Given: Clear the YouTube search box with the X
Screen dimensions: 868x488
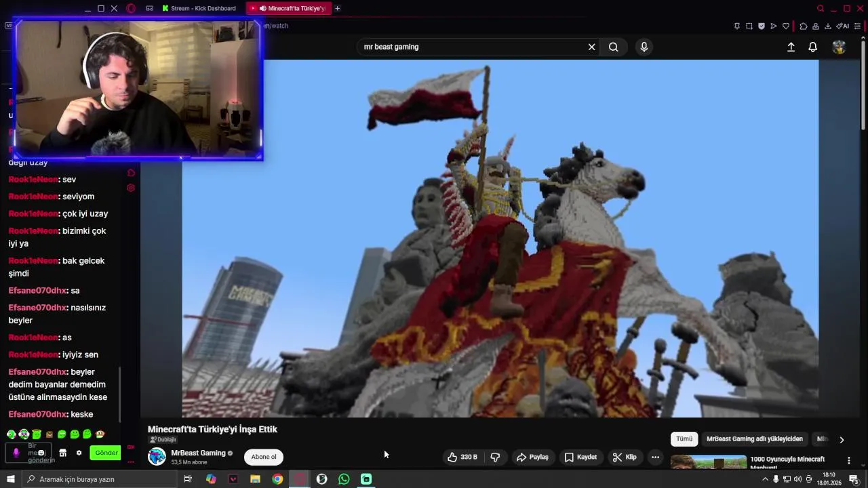Looking at the screenshot, I should pos(591,47).
